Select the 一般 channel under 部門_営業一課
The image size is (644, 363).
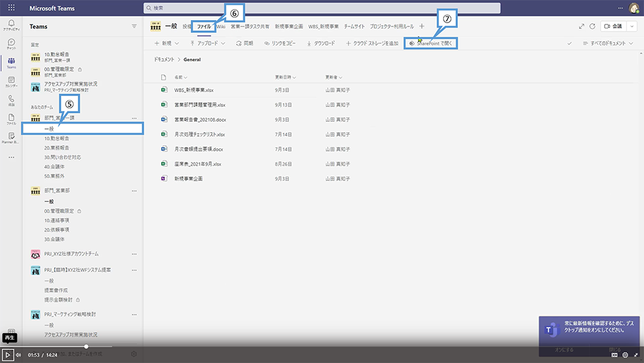[82, 129]
